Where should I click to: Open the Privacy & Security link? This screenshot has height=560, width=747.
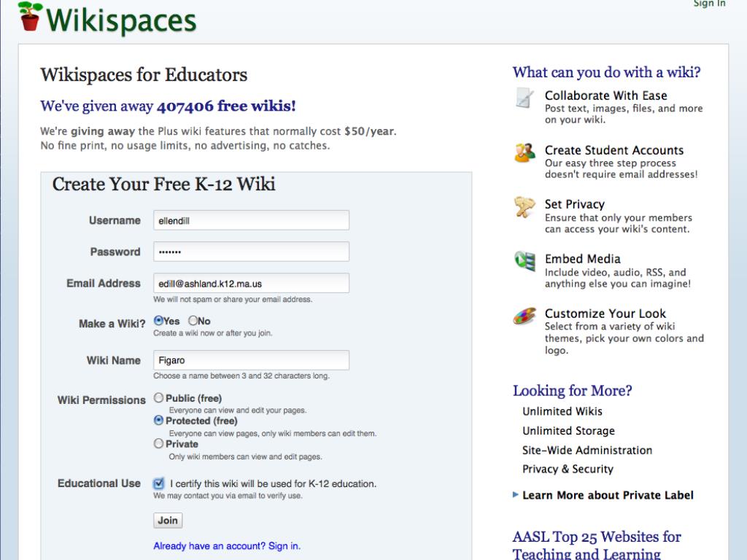568,469
